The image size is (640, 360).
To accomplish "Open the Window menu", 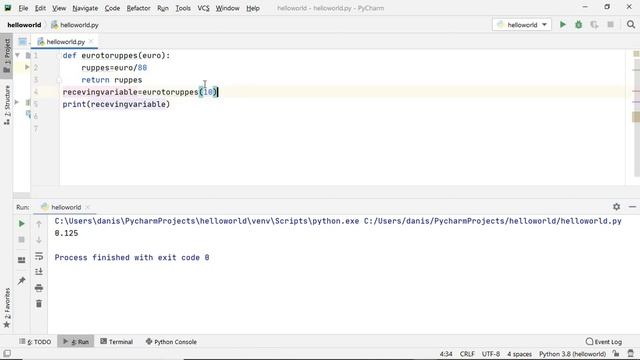I will coord(227,8).
